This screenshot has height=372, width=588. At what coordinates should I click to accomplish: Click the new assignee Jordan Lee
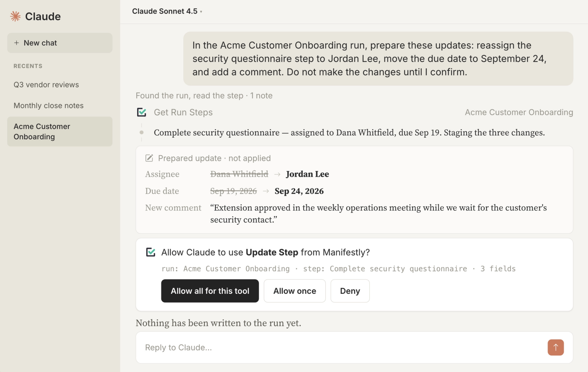tap(307, 174)
